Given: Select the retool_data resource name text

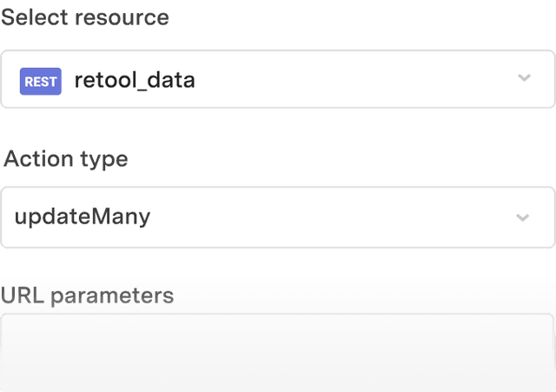Looking at the screenshot, I should [x=135, y=81].
